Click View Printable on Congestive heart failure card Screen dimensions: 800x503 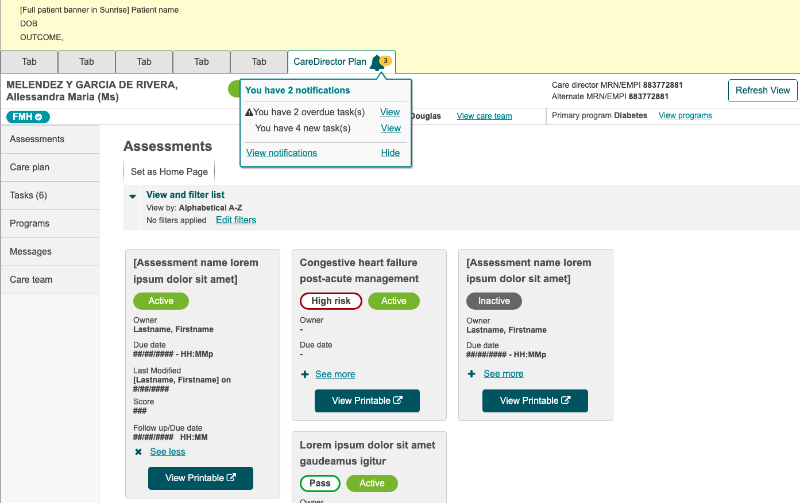(x=367, y=401)
